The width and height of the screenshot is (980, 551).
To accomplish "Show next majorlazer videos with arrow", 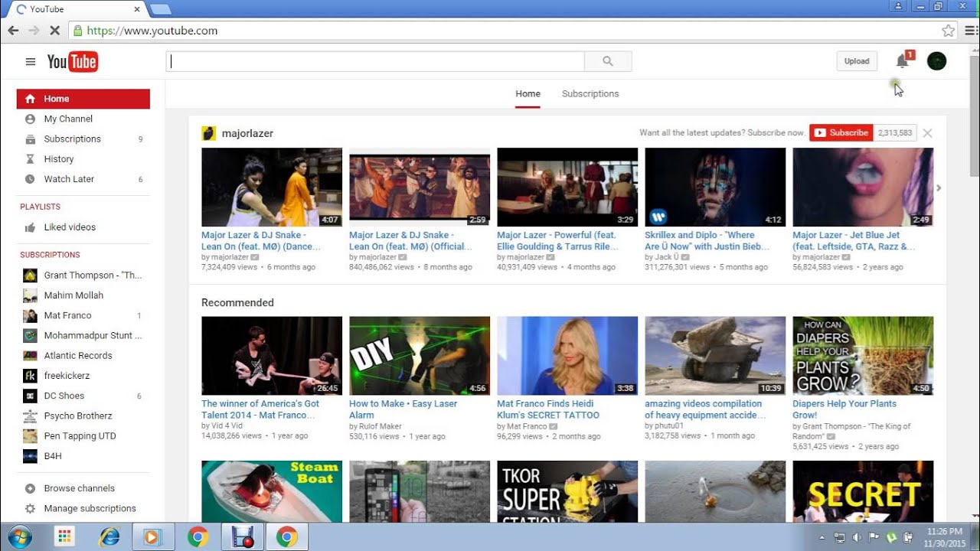I will click(x=939, y=187).
